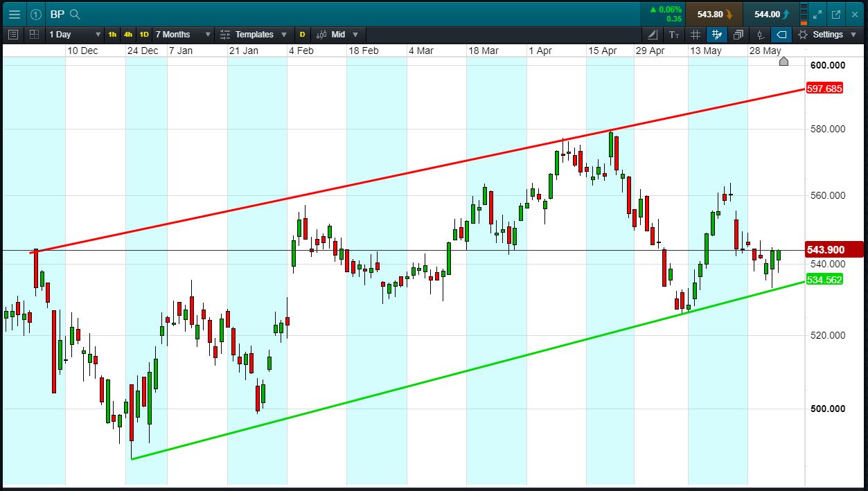Open the 1 Day interval dropdown
Viewport: 868px width, 491px height.
point(73,34)
